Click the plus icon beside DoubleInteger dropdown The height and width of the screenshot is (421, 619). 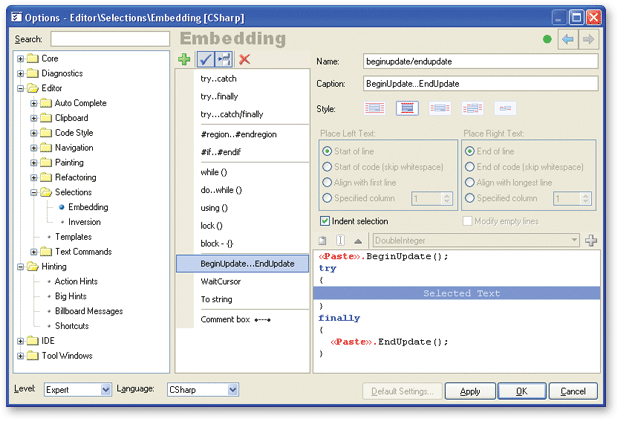click(591, 241)
